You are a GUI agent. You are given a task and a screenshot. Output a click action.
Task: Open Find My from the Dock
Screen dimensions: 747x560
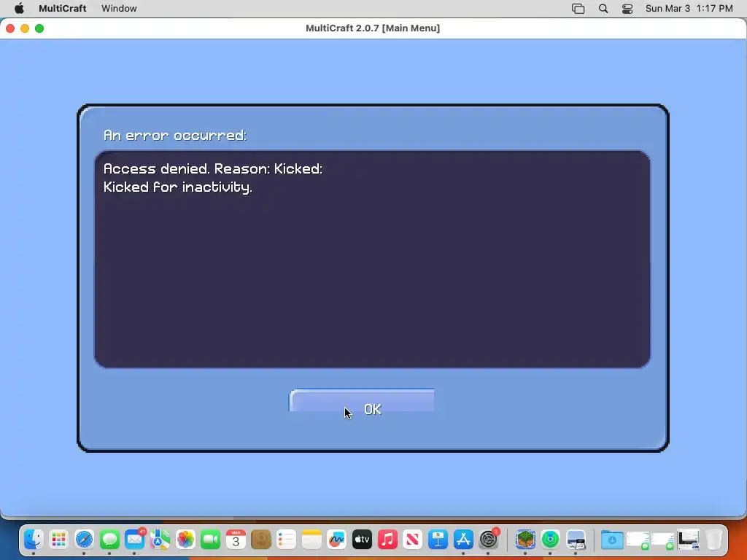(x=550, y=540)
